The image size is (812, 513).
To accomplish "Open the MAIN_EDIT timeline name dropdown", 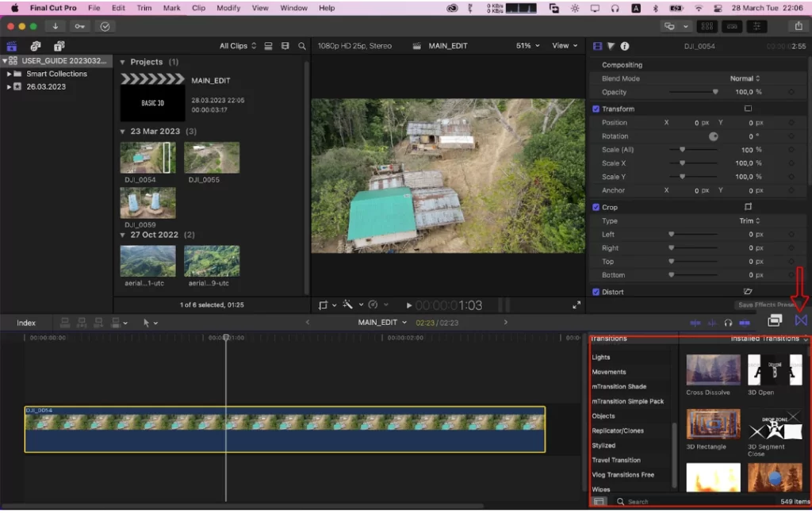I will [382, 323].
